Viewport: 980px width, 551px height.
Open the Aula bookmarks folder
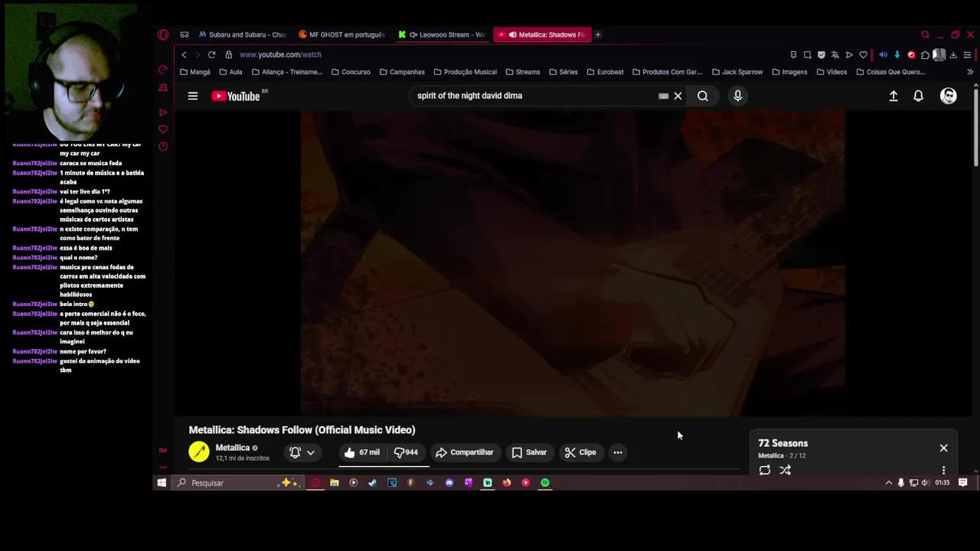(x=230, y=72)
